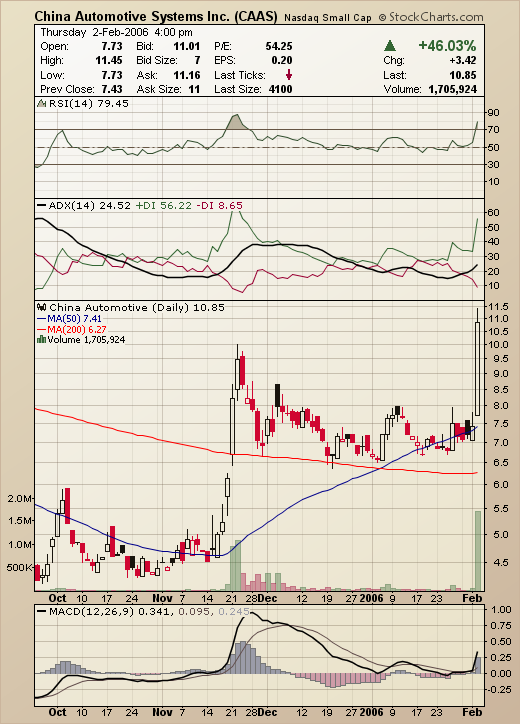Click the 'MA(200) 6.27' legend text
520x724 pixels.
77,329
